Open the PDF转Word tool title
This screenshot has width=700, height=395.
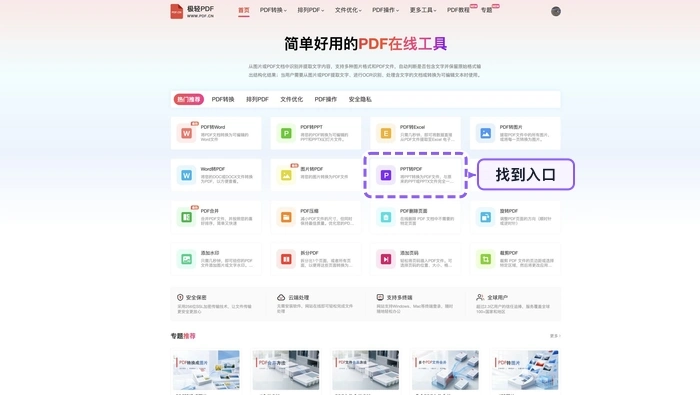point(213,127)
